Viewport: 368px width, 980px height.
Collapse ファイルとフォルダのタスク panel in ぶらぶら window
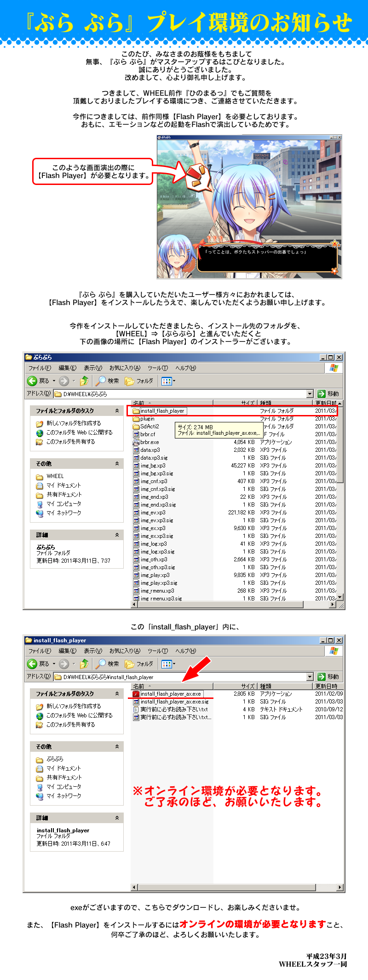pyautogui.click(x=117, y=410)
